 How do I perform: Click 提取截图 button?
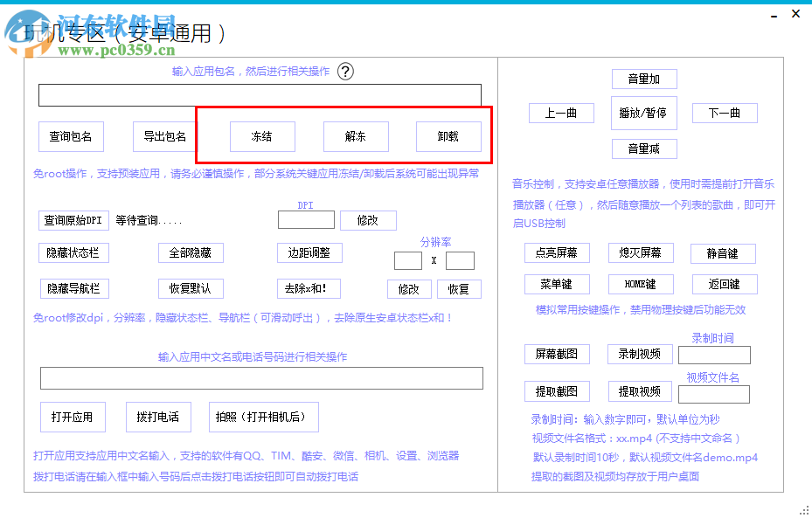point(557,391)
